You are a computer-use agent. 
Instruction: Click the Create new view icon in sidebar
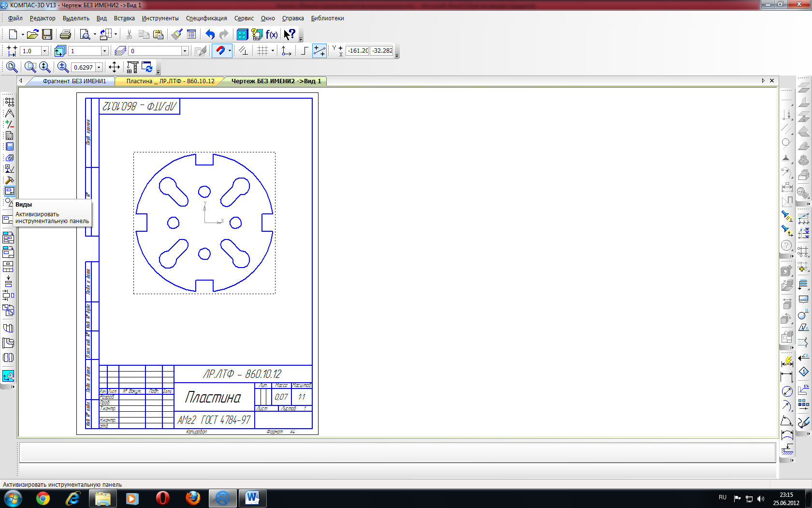[x=8, y=220]
